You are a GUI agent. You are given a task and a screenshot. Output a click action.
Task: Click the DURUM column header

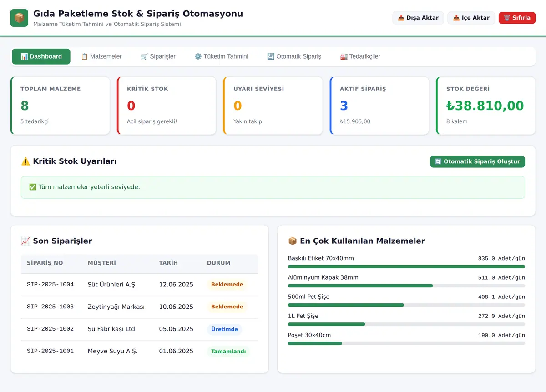(x=219, y=263)
